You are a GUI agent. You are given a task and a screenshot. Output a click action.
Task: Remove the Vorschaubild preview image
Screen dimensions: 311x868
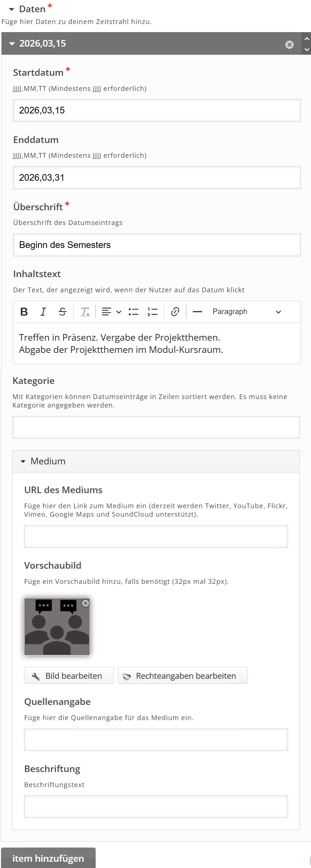tap(85, 603)
